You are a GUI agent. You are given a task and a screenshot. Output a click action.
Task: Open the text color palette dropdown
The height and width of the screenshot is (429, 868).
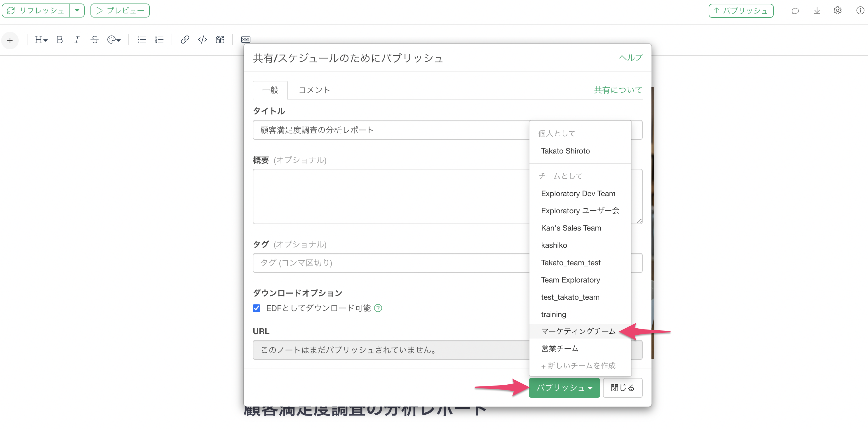(114, 40)
